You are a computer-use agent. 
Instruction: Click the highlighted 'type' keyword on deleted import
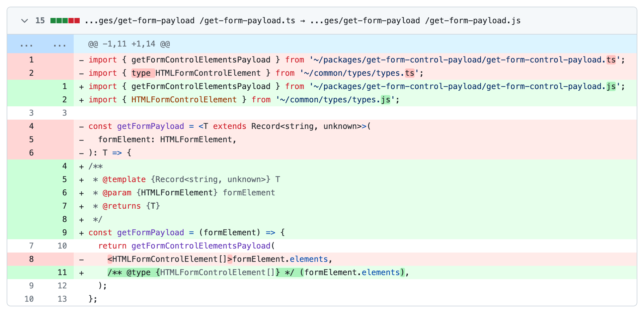[141, 73]
